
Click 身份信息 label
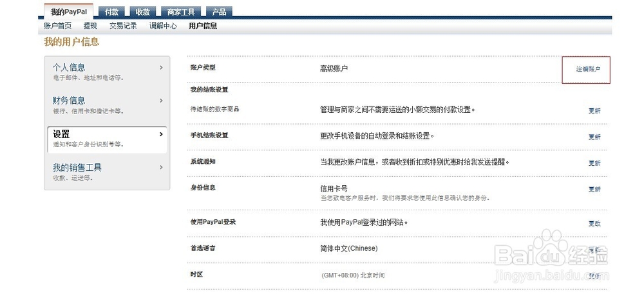coord(202,188)
